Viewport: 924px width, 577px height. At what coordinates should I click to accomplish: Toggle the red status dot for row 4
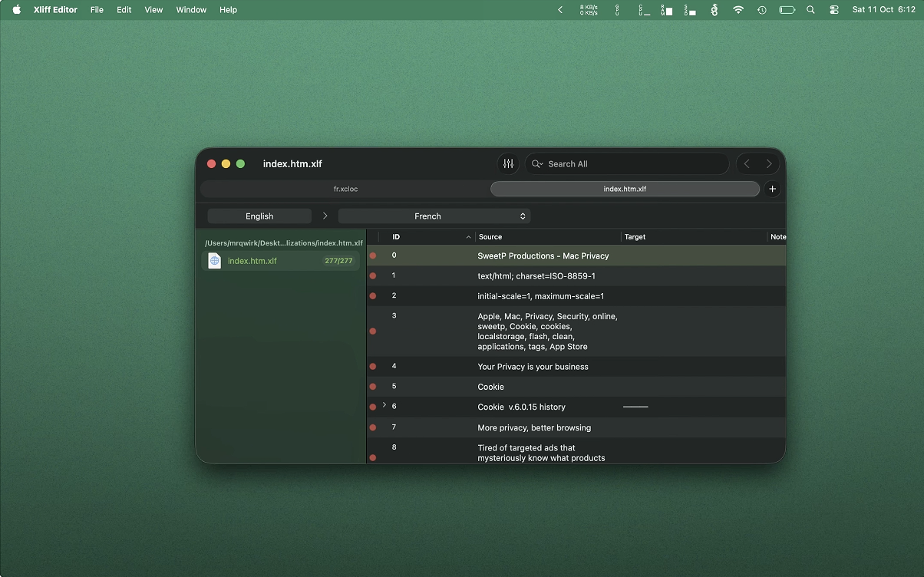pos(373,367)
